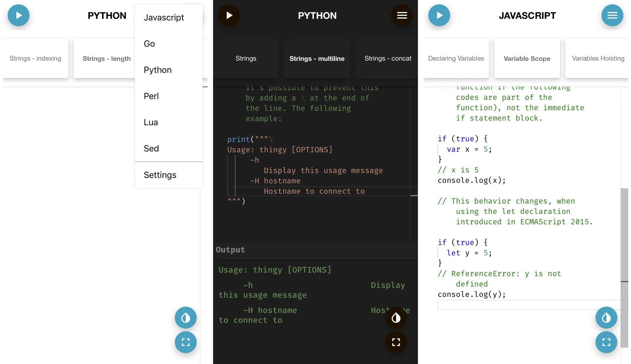This screenshot has height=364, width=631.
Task: Select the Strings - multiline lesson card
Action: [317, 58]
